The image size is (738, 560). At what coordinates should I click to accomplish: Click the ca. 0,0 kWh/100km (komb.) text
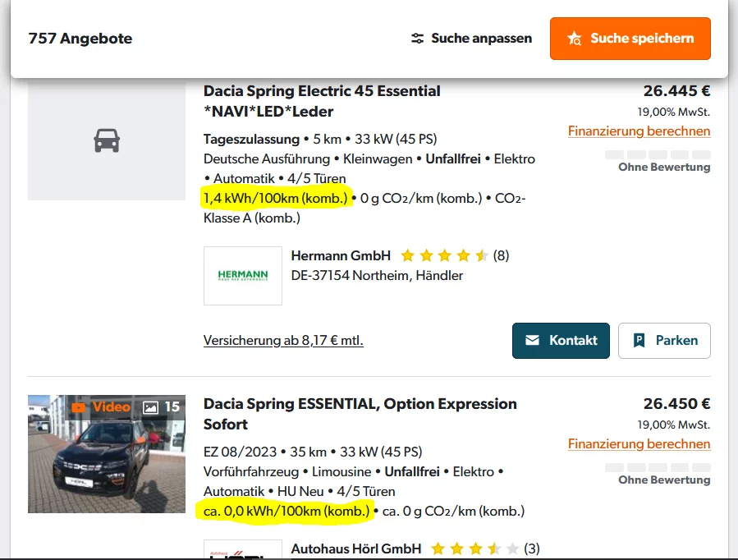(x=286, y=511)
